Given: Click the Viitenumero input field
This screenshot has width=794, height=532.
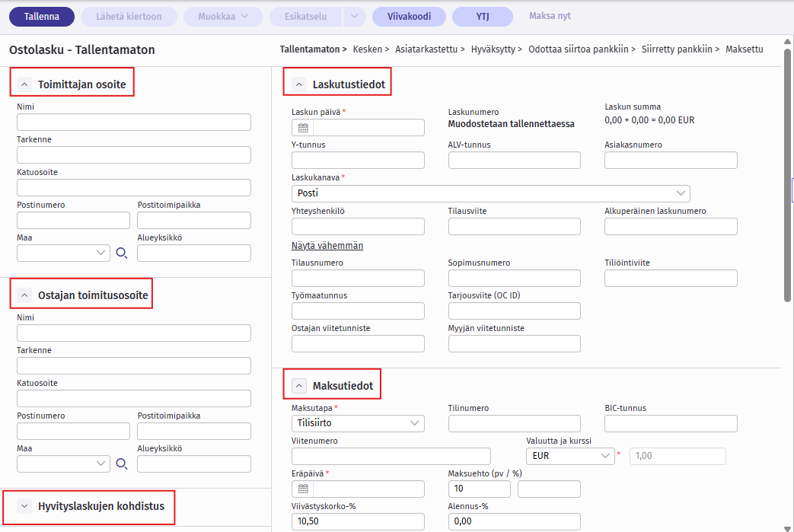Looking at the screenshot, I should click(391, 456).
